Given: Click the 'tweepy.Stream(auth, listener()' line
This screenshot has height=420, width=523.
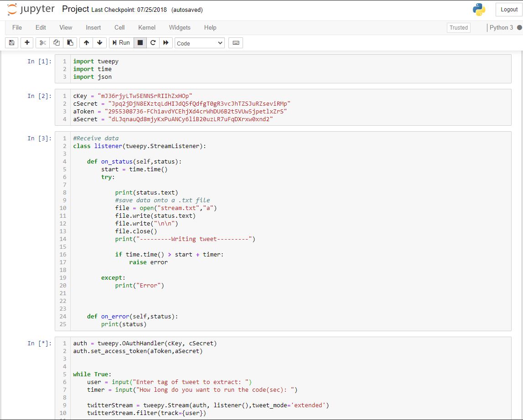Looking at the screenshot, I should tap(208, 405).
